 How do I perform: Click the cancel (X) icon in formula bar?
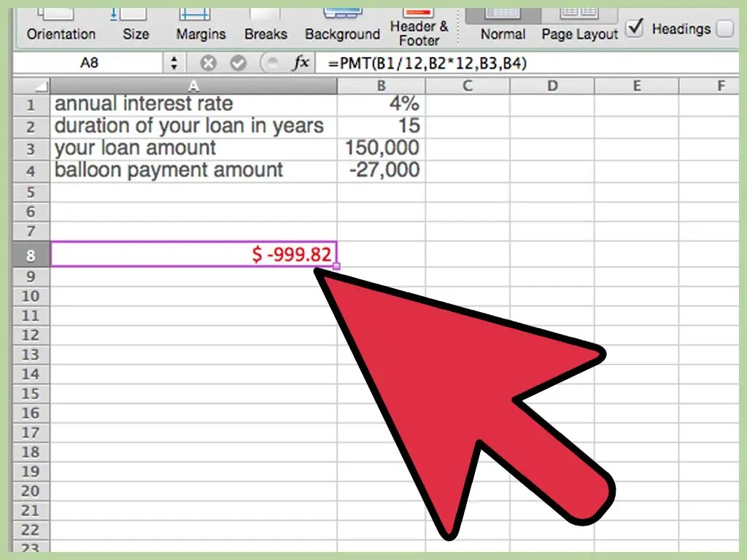pyautogui.click(x=209, y=63)
